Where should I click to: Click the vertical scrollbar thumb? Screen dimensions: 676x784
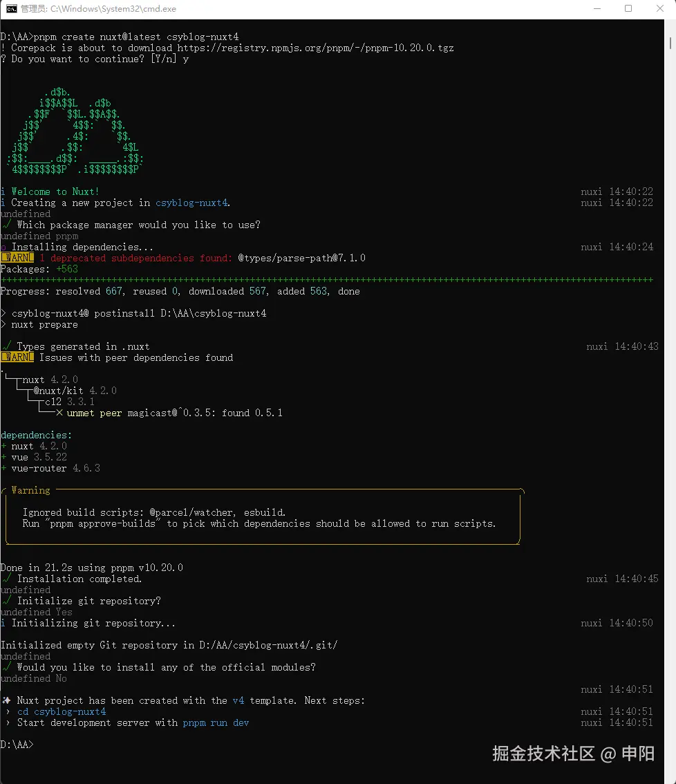(670, 42)
